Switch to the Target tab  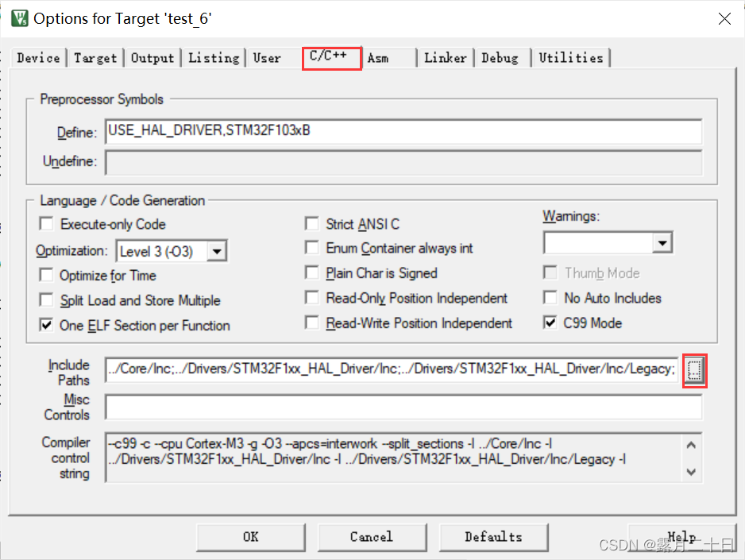point(95,58)
